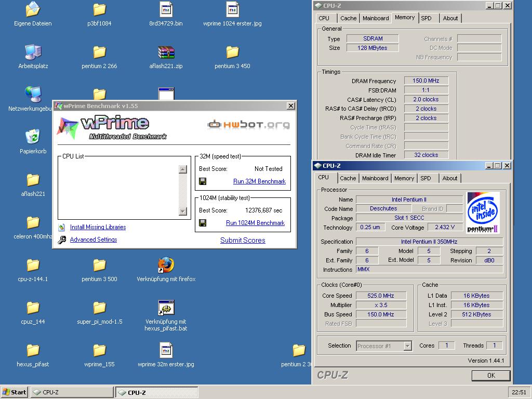Select the celeron 400mhz folder icon

click(33, 222)
